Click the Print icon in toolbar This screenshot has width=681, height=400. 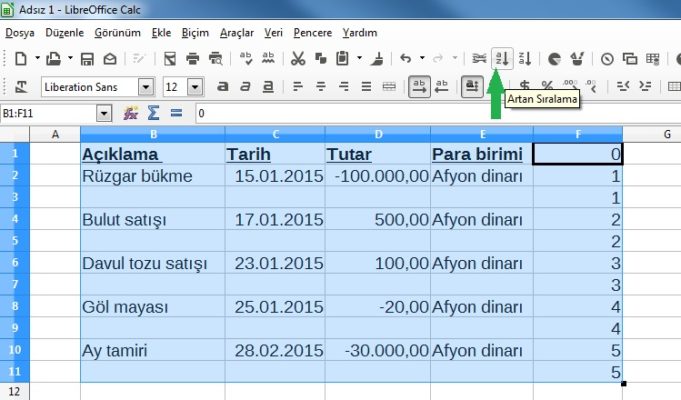tap(192, 59)
